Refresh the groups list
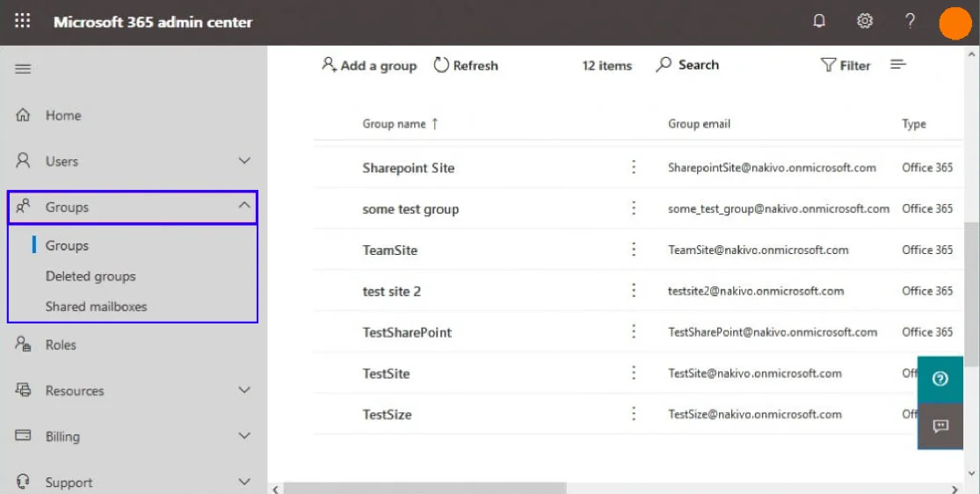Viewport: 980px width, 494px height. click(x=466, y=65)
